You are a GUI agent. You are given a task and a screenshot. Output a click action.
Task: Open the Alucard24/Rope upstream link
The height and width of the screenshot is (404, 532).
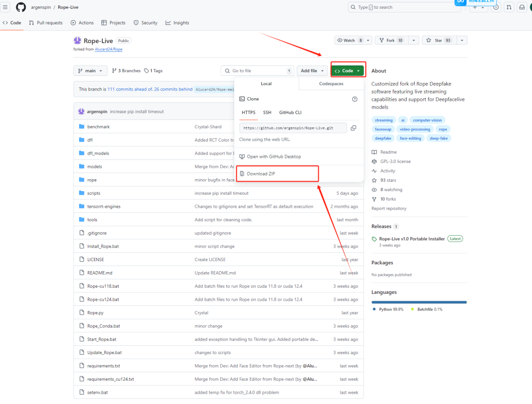pos(109,49)
